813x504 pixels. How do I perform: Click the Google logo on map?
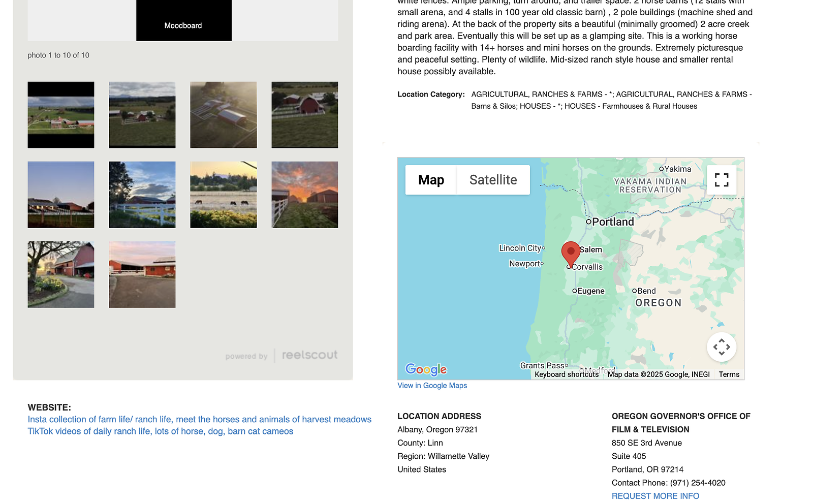click(426, 369)
